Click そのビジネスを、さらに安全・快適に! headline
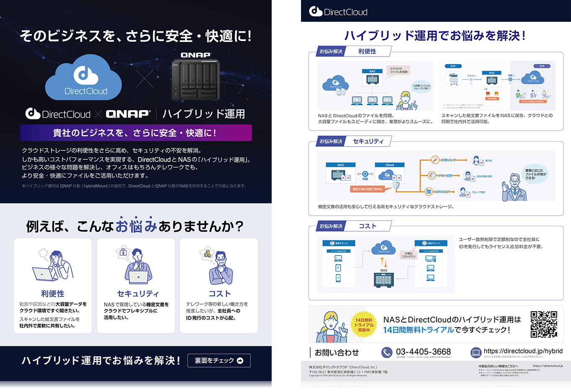Viewport: 571px width, 392px height. [x=136, y=36]
